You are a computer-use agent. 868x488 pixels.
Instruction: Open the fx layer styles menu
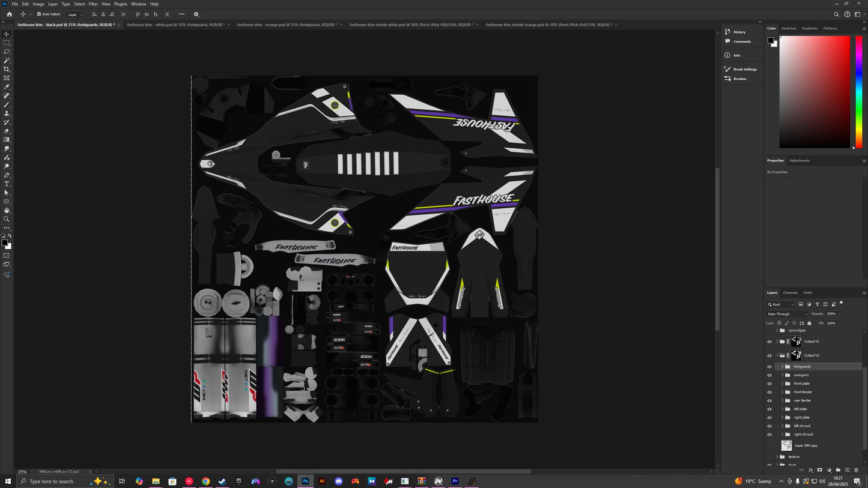point(811,470)
